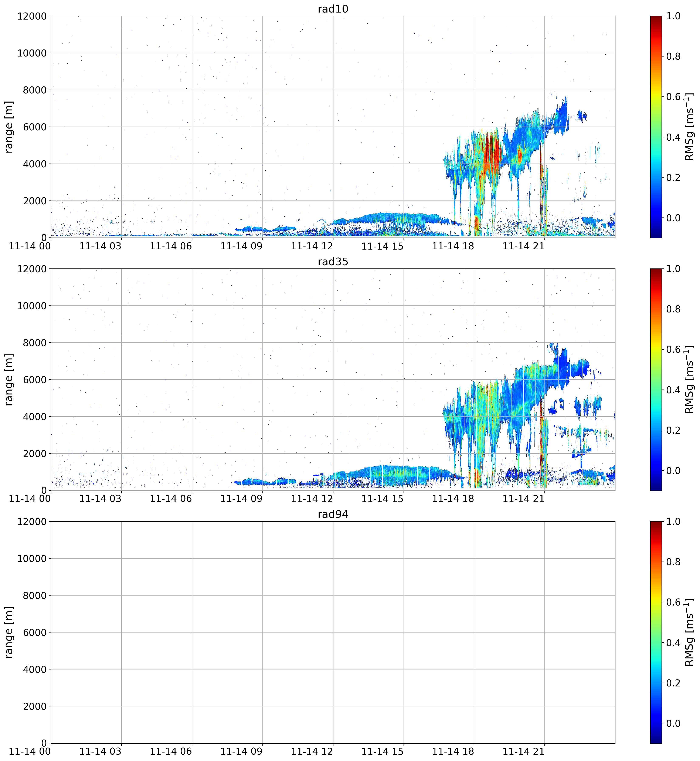Image resolution: width=700 pixels, height=761 pixels.
Task: Select the rad35 colorbar gradient
Action: tap(656, 379)
